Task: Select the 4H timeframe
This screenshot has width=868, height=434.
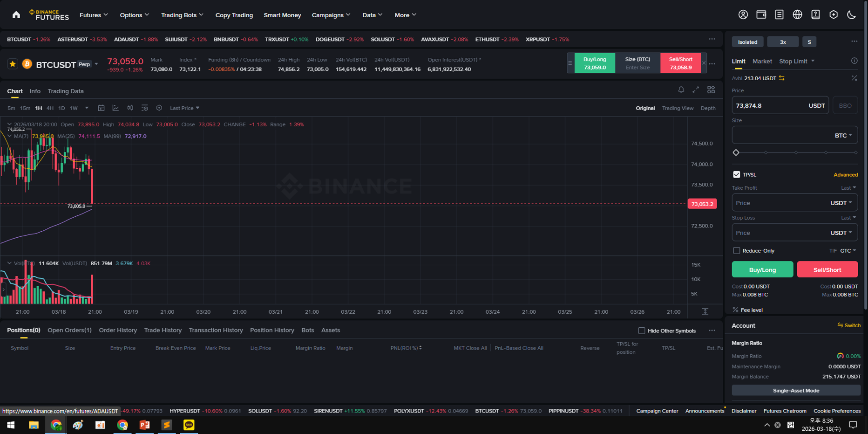Action: 50,108
